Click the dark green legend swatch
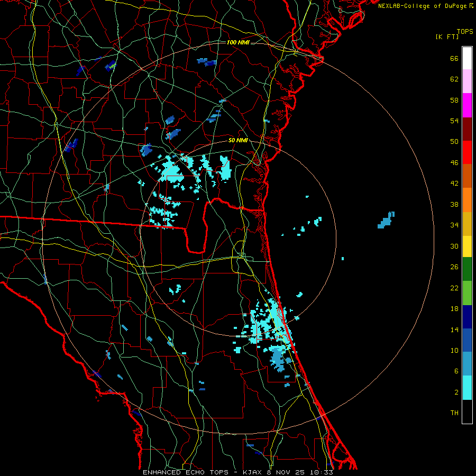This screenshot has height=476, width=476. 467,269
